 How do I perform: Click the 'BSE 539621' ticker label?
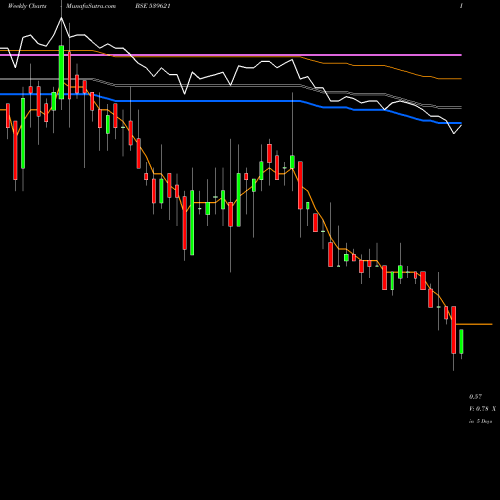tap(153, 6)
